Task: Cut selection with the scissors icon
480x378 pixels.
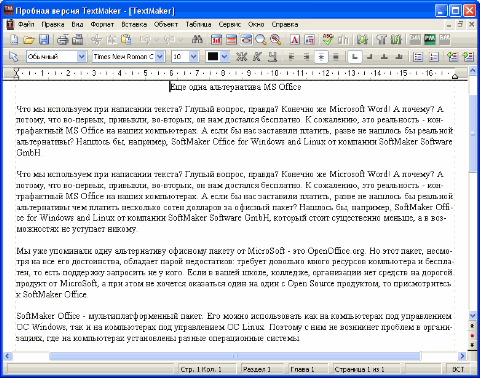Action: pyautogui.click(x=96, y=40)
